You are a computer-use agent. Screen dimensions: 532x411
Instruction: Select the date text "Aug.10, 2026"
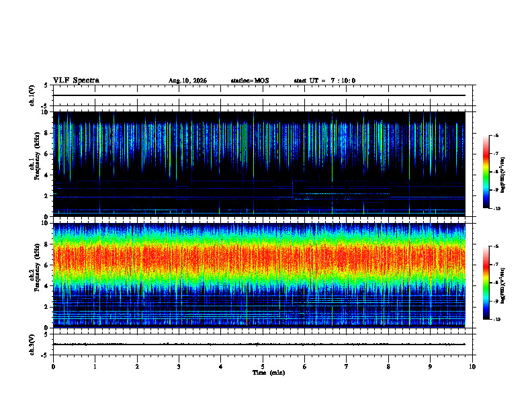(x=187, y=81)
